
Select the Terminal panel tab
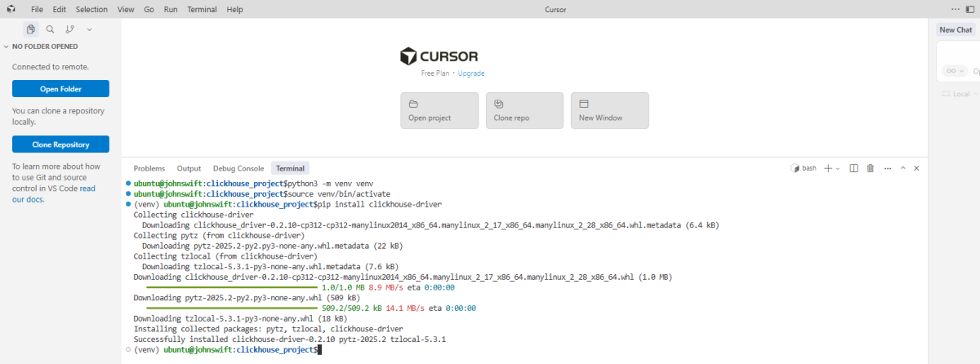click(290, 168)
